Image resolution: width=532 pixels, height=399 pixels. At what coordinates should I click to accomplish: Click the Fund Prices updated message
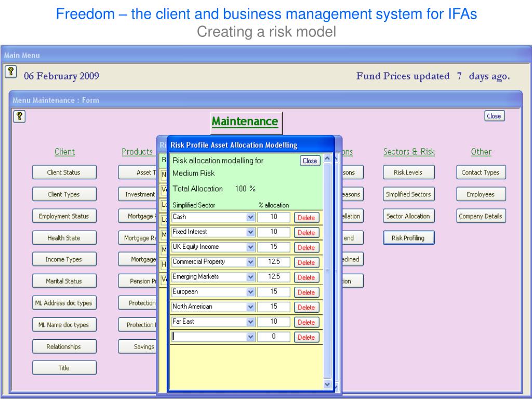pyautogui.click(x=433, y=76)
